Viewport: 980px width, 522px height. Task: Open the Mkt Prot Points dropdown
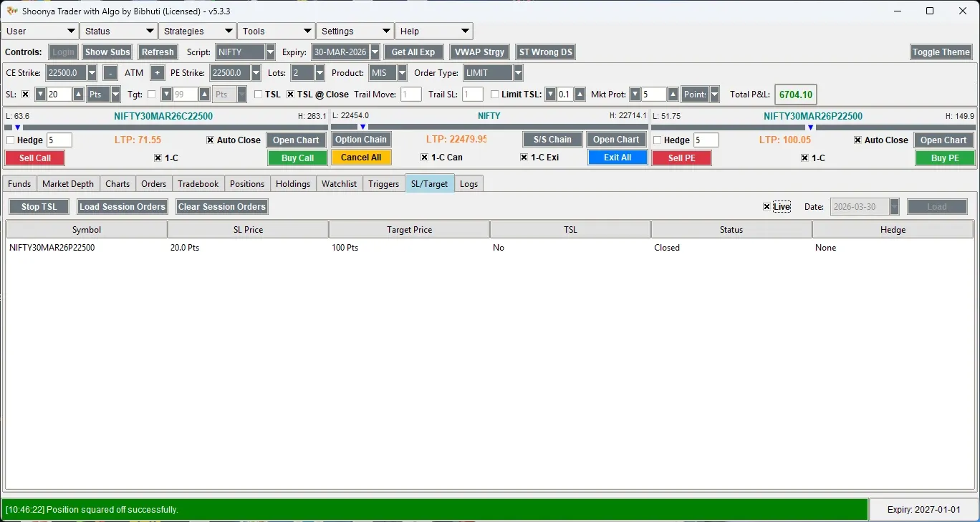[714, 95]
